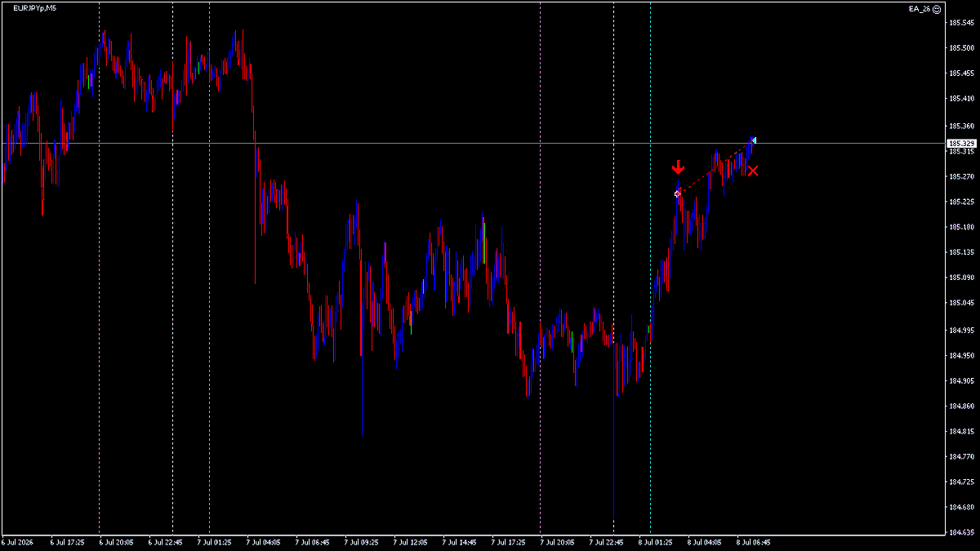Click the 7 Jul 12:05 time label
Image resolution: width=980 pixels, height=551 pixels.
(409, 541)
